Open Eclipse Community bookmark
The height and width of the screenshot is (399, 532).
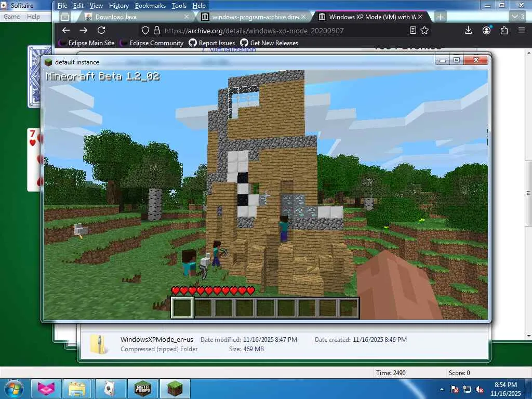(152, 43)
